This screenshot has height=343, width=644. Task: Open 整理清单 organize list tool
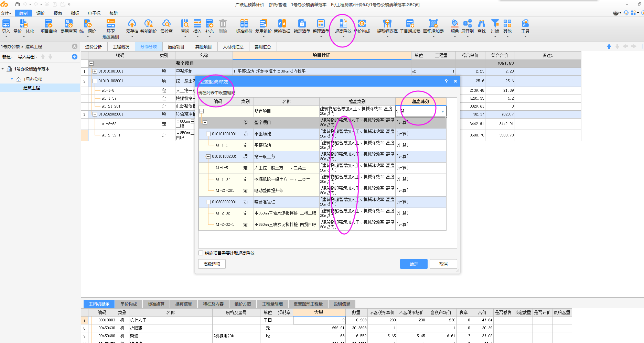click(x=321, y=26)
